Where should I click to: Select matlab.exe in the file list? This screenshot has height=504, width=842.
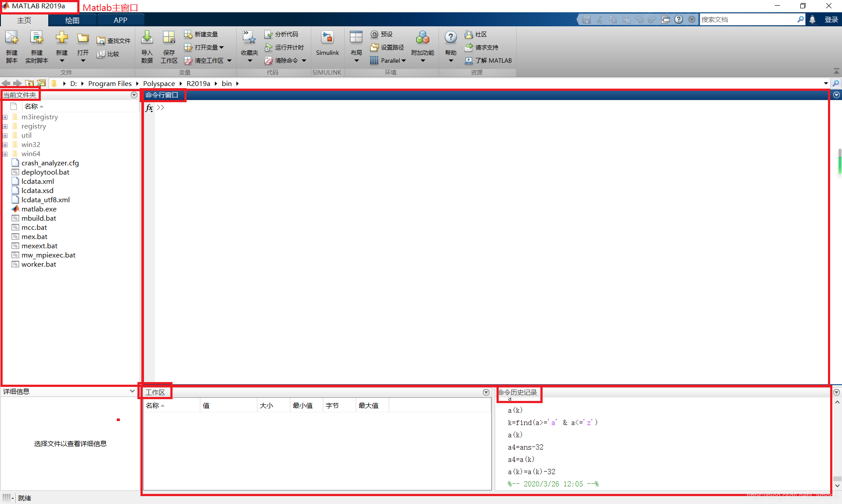point(39,209)
